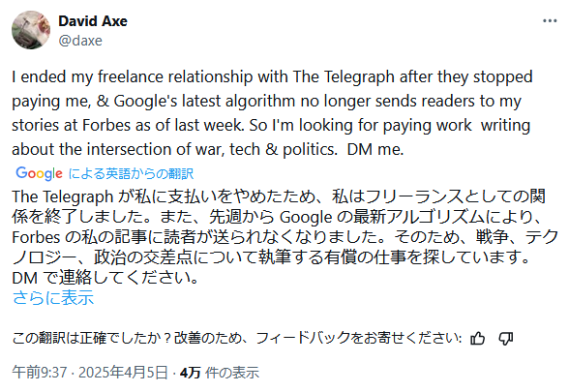Select the David Axe display name

pyautogui.click(x=93, y=21)
